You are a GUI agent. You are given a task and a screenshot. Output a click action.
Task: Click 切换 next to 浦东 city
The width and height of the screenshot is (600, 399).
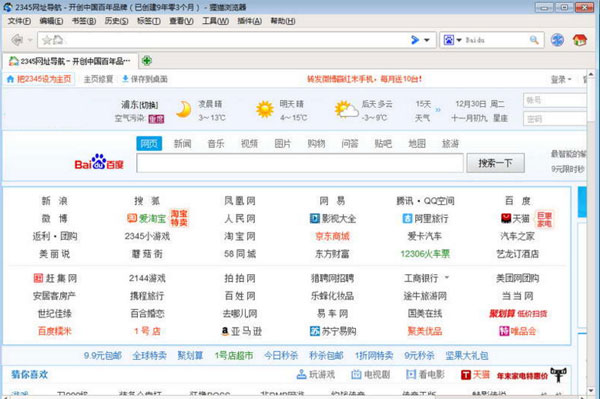click(149, 105)
